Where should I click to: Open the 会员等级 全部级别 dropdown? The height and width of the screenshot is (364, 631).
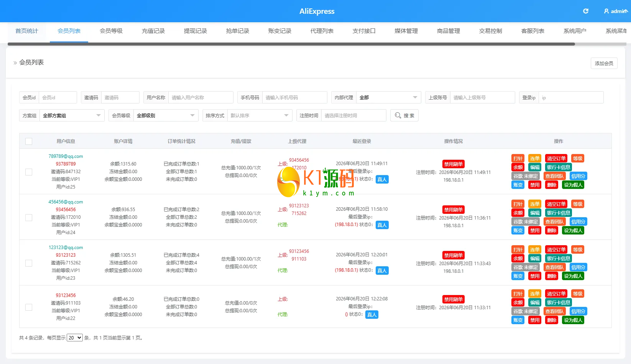point(166,115)
